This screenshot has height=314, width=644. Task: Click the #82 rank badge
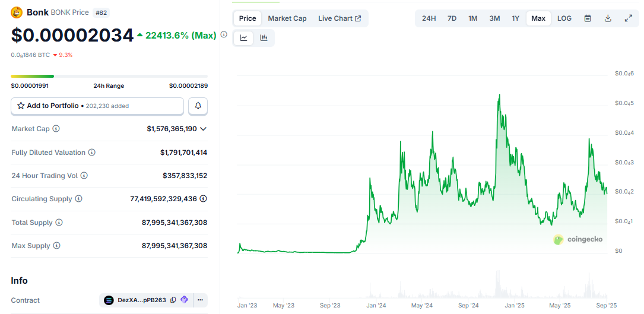(x=101, y=12)
